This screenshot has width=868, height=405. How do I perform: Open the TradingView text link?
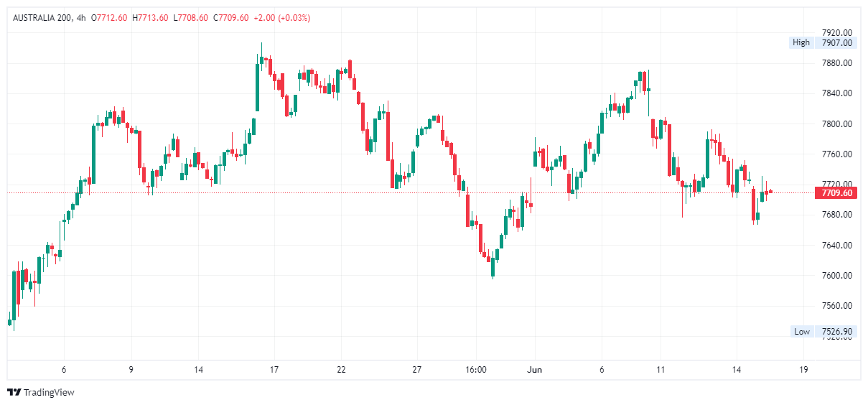(49, 393)
